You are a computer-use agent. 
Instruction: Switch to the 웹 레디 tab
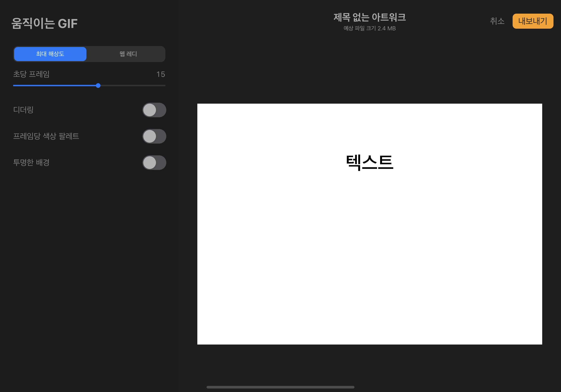click(128, 54)
